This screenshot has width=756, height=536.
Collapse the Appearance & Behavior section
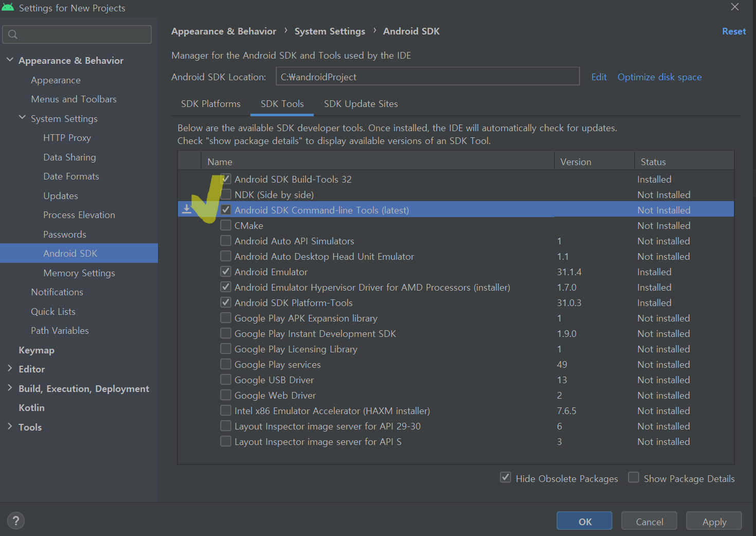tap(10, 60)
